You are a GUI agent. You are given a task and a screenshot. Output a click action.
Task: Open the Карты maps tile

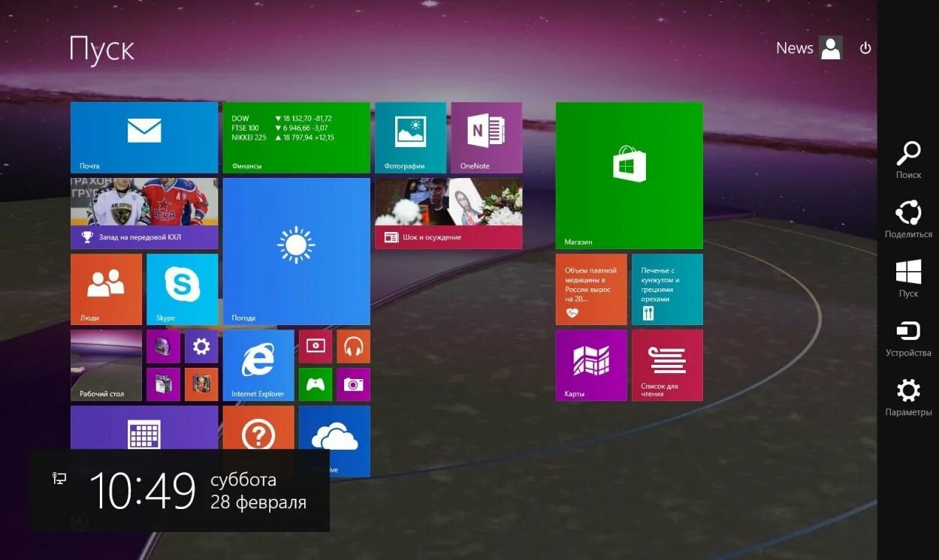(x=591, y=365)
